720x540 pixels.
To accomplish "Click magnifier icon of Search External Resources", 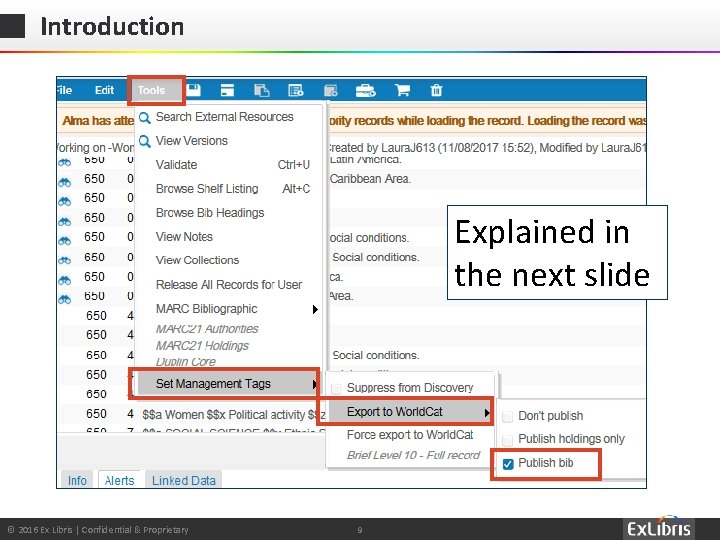I will tap(145, 118).
